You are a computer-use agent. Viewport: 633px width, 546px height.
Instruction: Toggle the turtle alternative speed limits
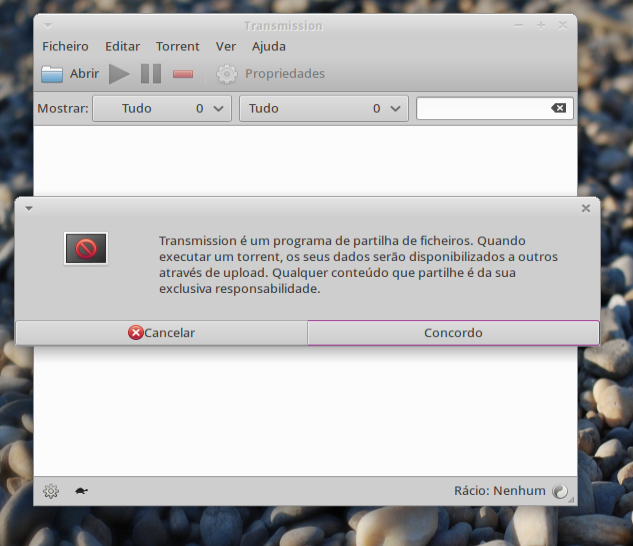pyautogui.click(x=81, y=491)
